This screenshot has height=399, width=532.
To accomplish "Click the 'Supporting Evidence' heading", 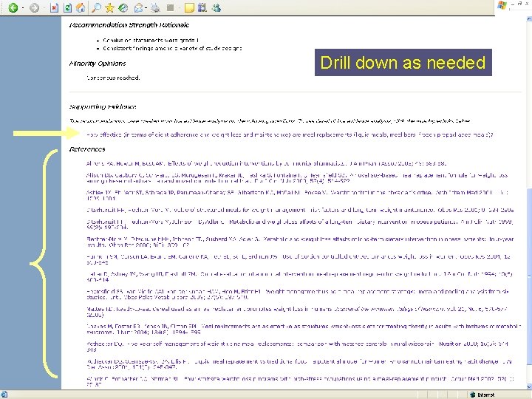I will (x=103, y=107).
